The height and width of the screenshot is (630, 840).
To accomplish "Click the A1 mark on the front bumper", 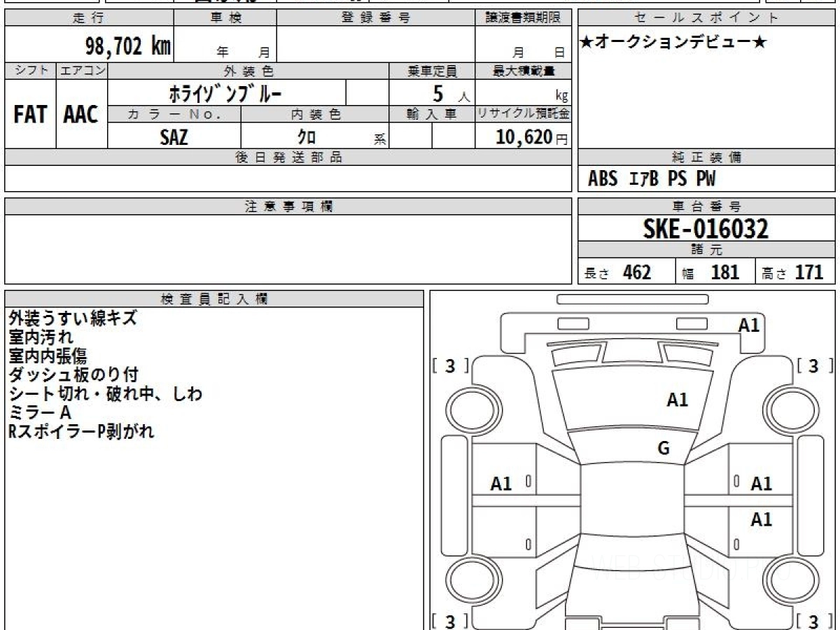I will pyautogui.click(x=749, y=325).
